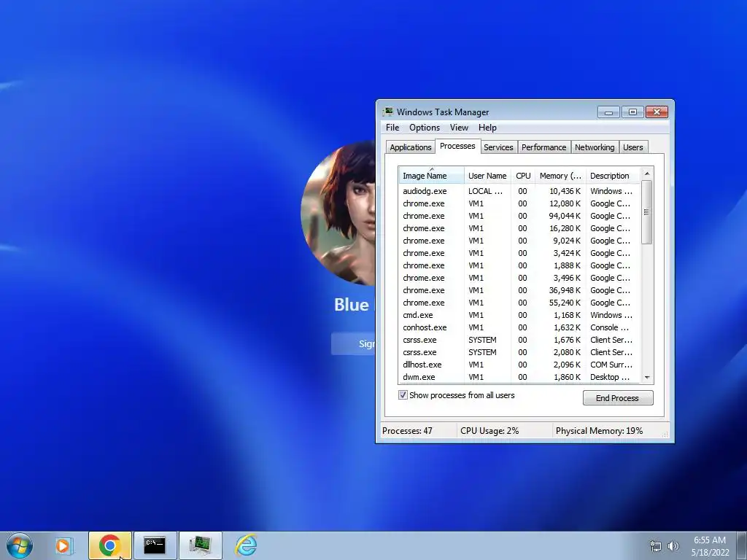The image size is (747, 560).
Task: Click the Processes: 47 status text
Action: (407, 430)
